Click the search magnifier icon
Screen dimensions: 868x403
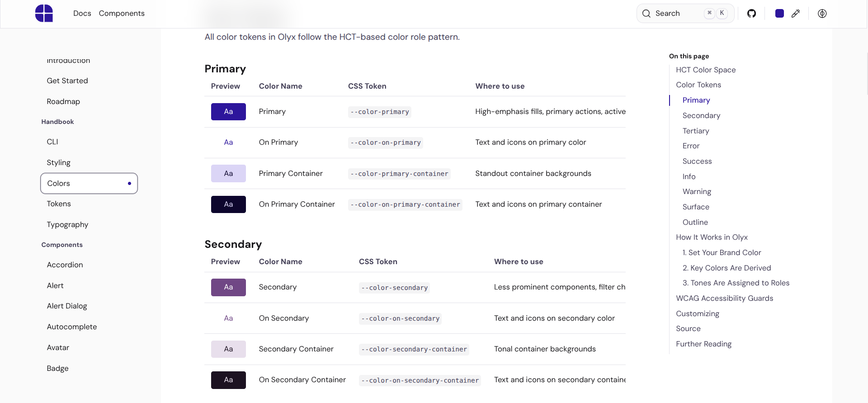click(x=646, y=13)
